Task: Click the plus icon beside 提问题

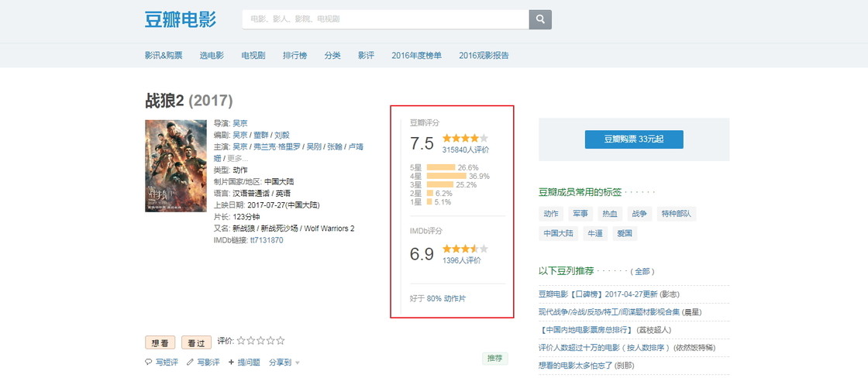Action: coord(231,362)
